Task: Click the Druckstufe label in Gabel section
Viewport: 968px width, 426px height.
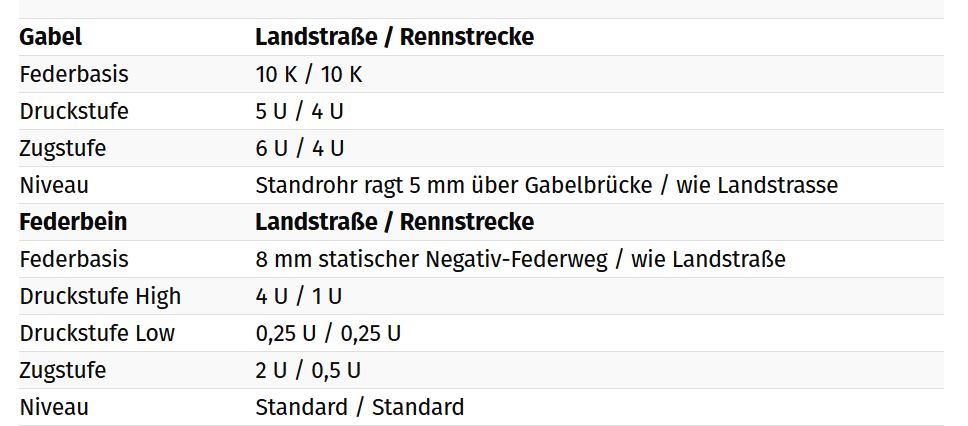Action: [74, 111]
